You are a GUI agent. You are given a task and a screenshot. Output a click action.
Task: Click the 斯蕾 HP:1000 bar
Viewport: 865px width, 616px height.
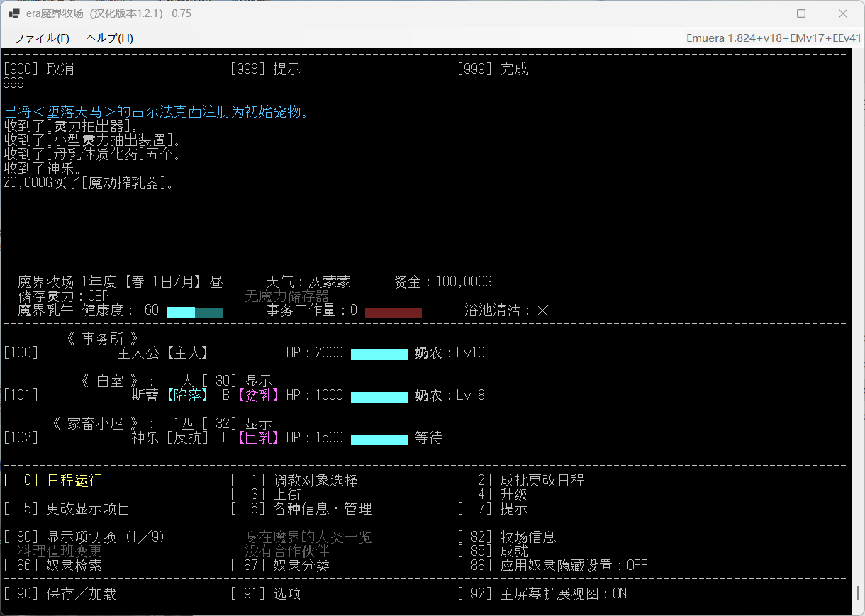[x=379, y=397]
